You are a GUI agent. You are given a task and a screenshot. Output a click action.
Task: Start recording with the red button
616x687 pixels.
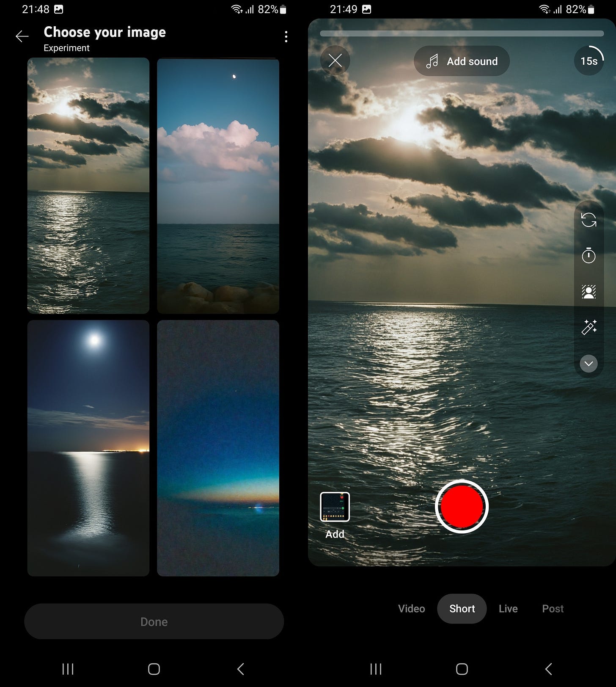click(462, 507)
